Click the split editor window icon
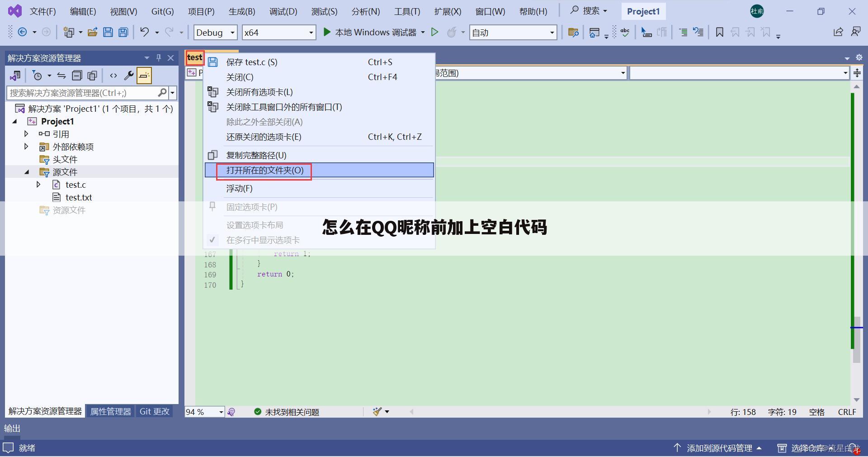 point(857,73)
